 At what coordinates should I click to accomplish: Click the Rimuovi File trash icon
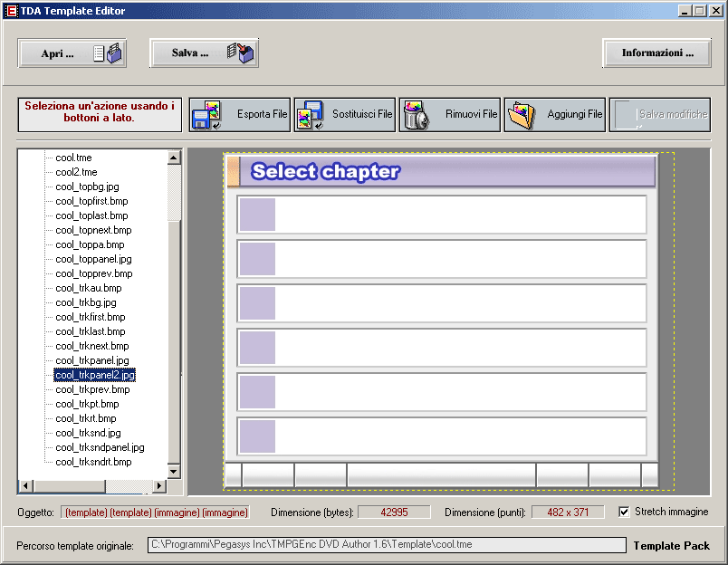(414, 116)
